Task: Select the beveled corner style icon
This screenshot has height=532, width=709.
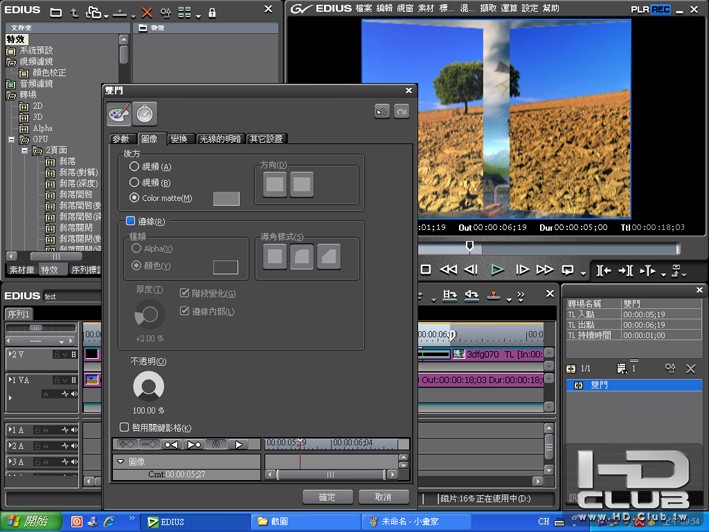Action: (x=328, y=258)
